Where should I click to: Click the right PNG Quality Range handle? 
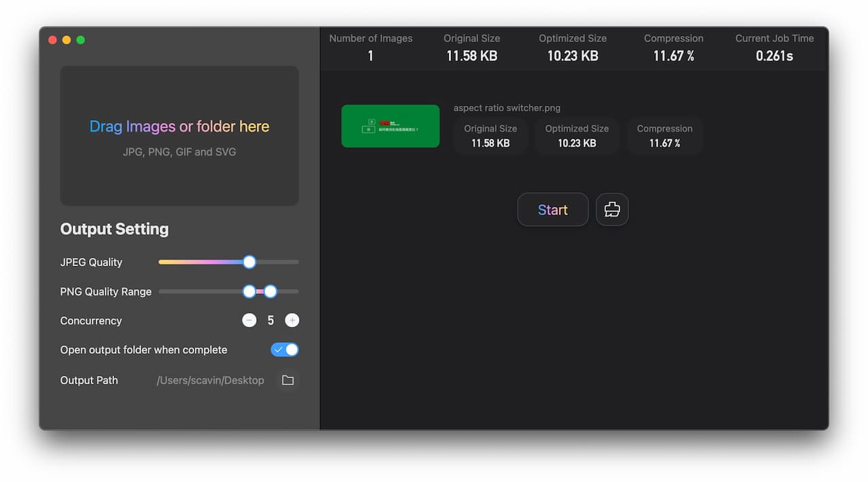270,291
